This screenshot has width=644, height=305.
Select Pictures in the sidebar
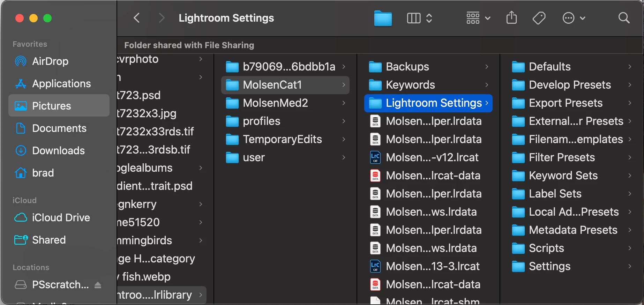[x=59, y=106]
